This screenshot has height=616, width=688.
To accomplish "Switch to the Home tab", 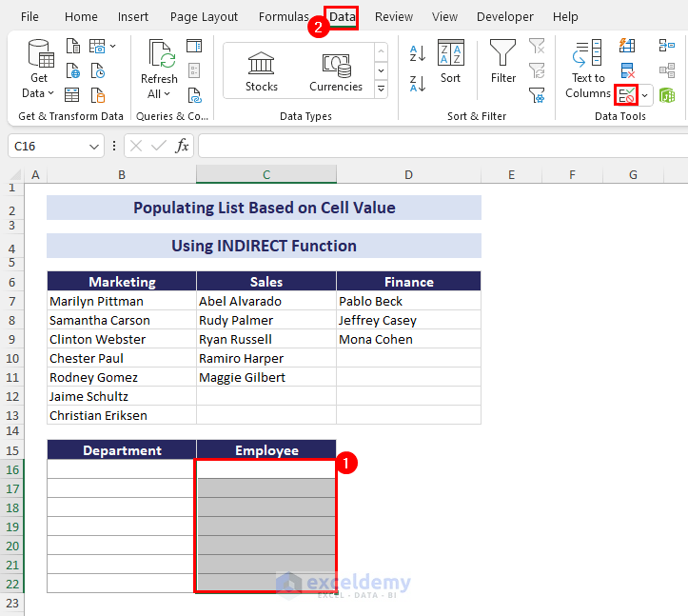I will (81, 17).
